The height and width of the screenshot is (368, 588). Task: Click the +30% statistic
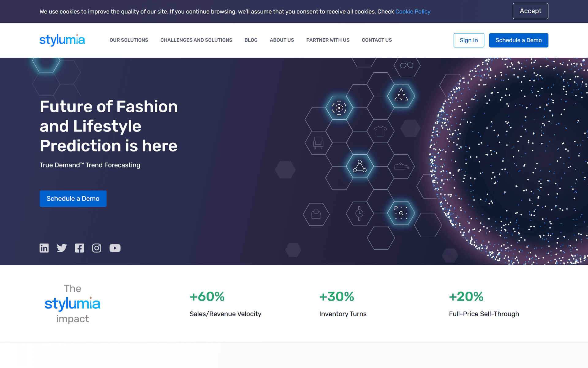[x=337, y=297]
